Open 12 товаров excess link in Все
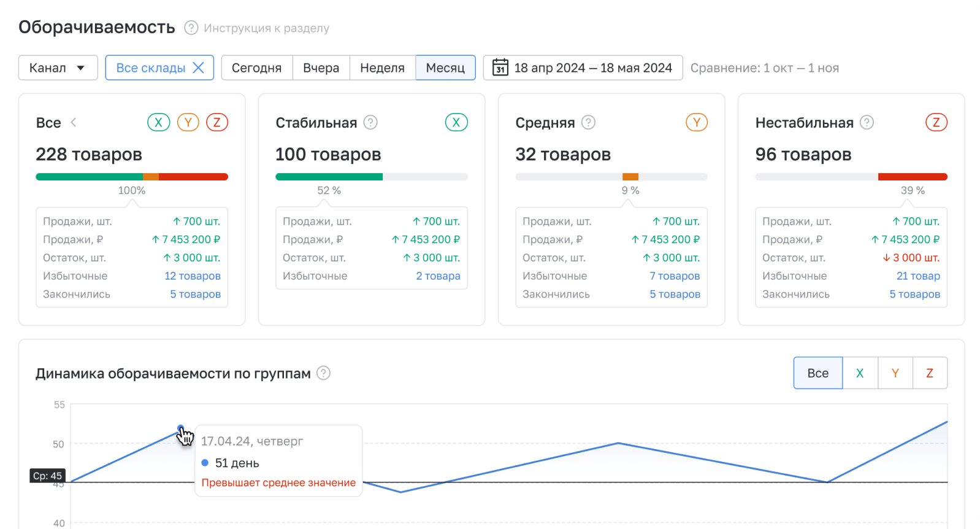980x529 pixels. (x=192, y=276)
